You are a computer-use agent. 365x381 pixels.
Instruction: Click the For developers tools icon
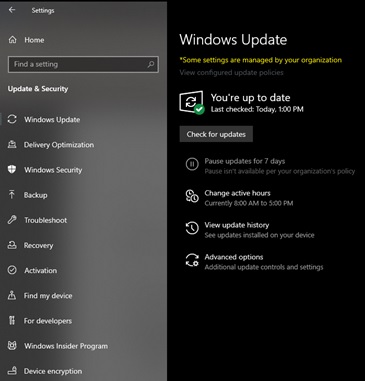[12, 321]
